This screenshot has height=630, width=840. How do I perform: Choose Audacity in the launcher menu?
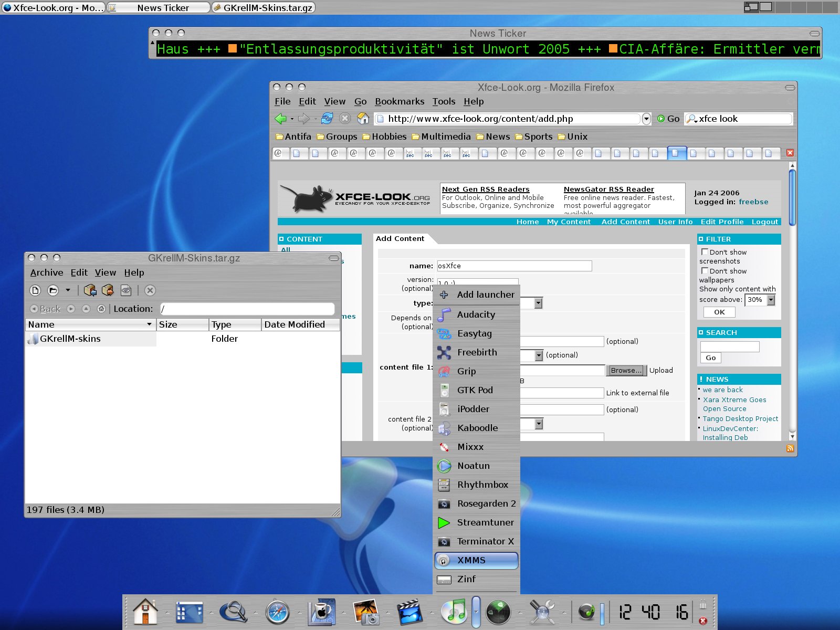click(476, 314)
